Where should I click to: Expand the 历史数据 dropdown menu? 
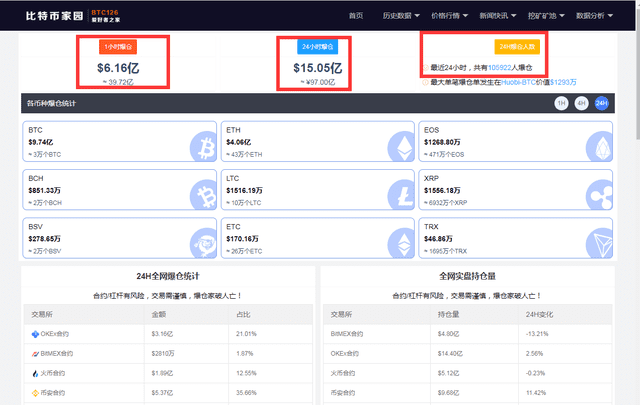click(x=401, y=16)
